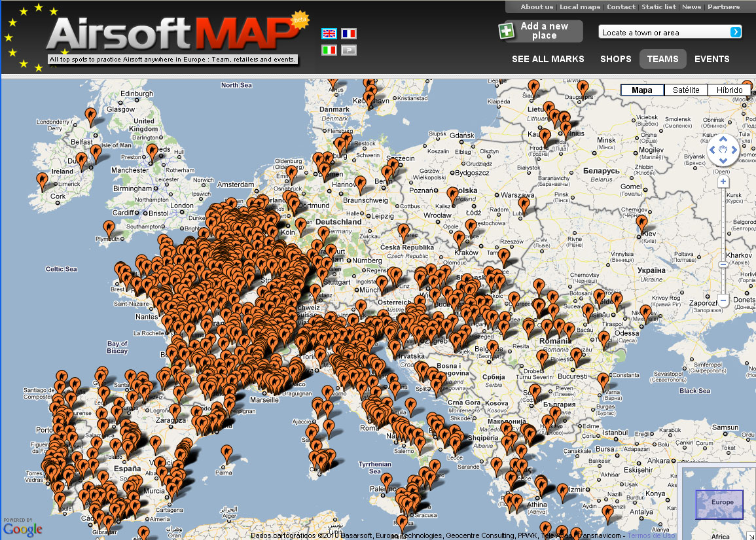Select the marker near Londonderry

pos(90,117)
